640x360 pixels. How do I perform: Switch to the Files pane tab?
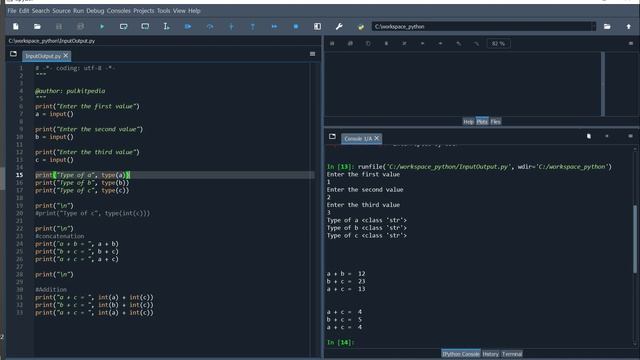pyautogui.click(x=496, y=122)
